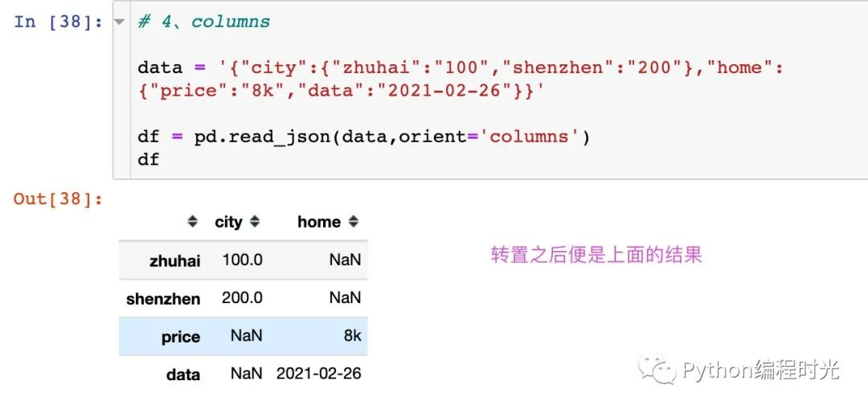Place cursor in the pd.read_json code line
Image resolution: width=868 pixels, height=410 pixels.
(363, 137)
